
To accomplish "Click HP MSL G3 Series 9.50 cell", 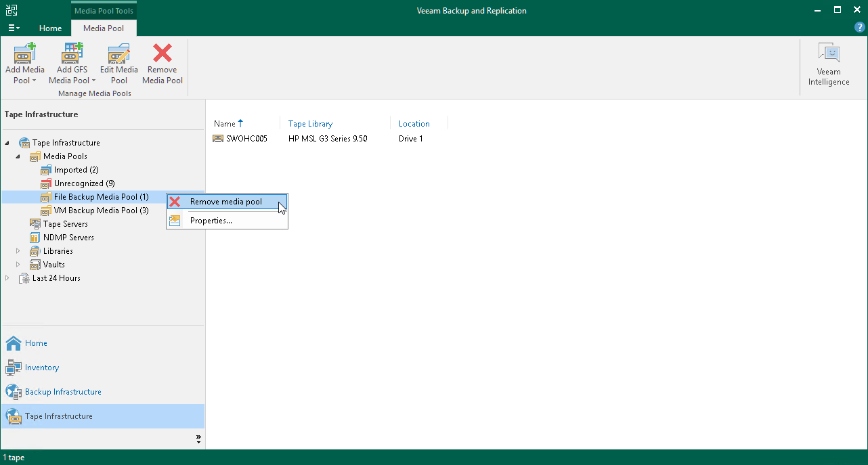I will (328, 139).
